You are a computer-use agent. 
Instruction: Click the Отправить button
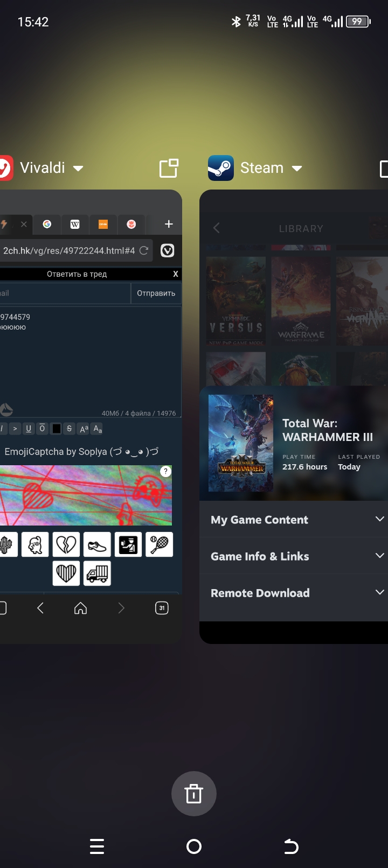point(156,293)
